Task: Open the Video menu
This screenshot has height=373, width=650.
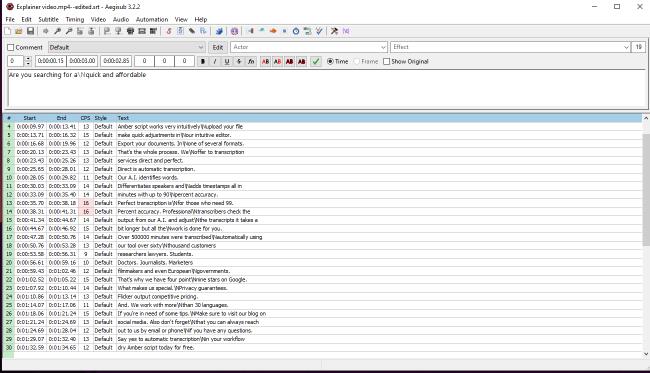Action: [98, 19]
